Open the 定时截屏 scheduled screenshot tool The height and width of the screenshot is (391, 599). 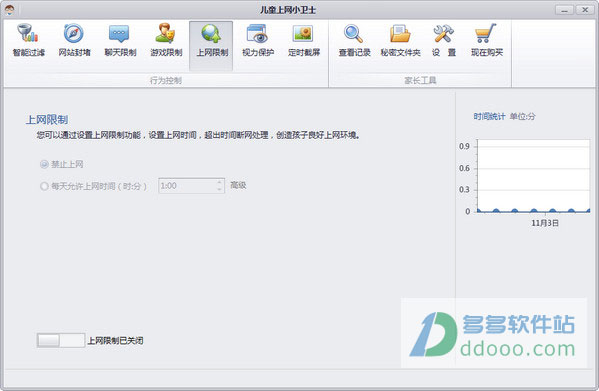304,40
